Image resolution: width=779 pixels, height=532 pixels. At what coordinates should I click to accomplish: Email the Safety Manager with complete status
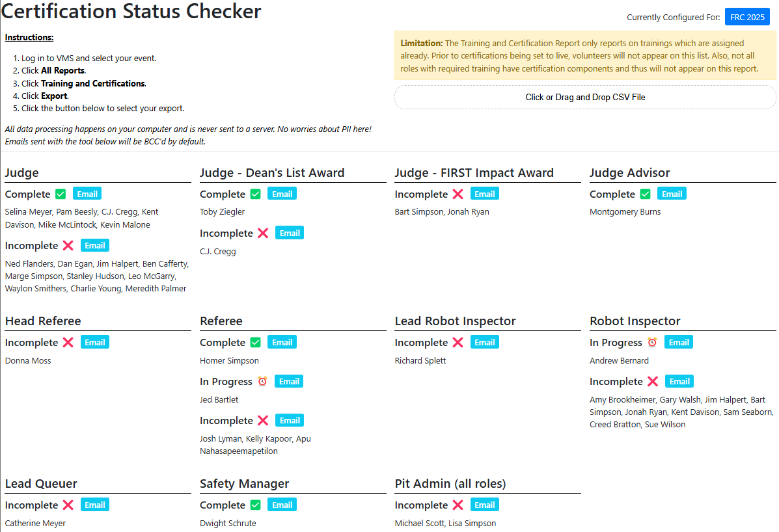pyautogui.click(x=282, y=505)
